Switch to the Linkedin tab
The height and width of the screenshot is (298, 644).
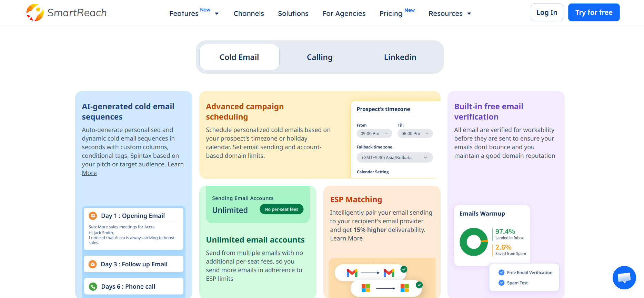pyautogui.click(x=400, y=57)
